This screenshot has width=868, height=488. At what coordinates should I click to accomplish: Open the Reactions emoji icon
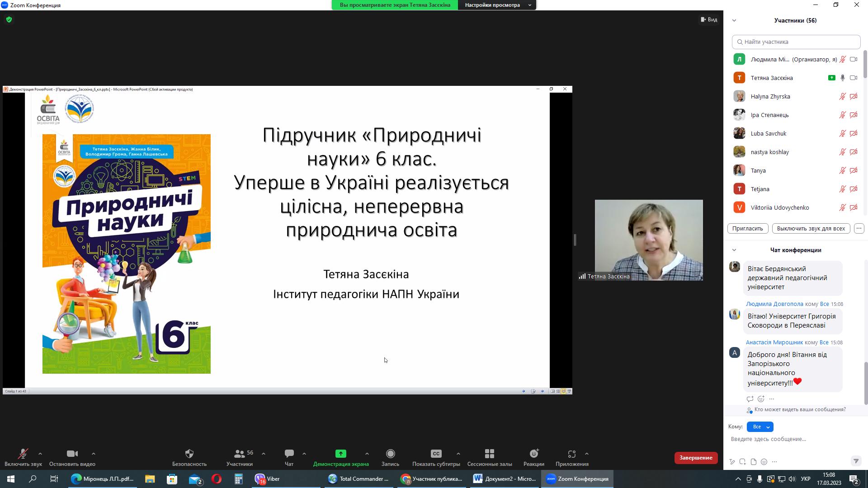tap(533, 454)
